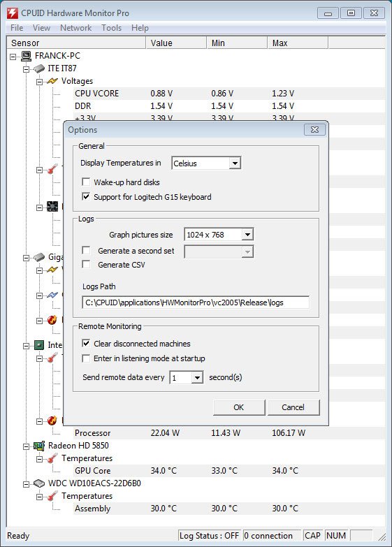Click the CPUID lightning app icon in title bar
This screenshot has height=547, width=392.
pyautogui.click(x=13, y=13)
